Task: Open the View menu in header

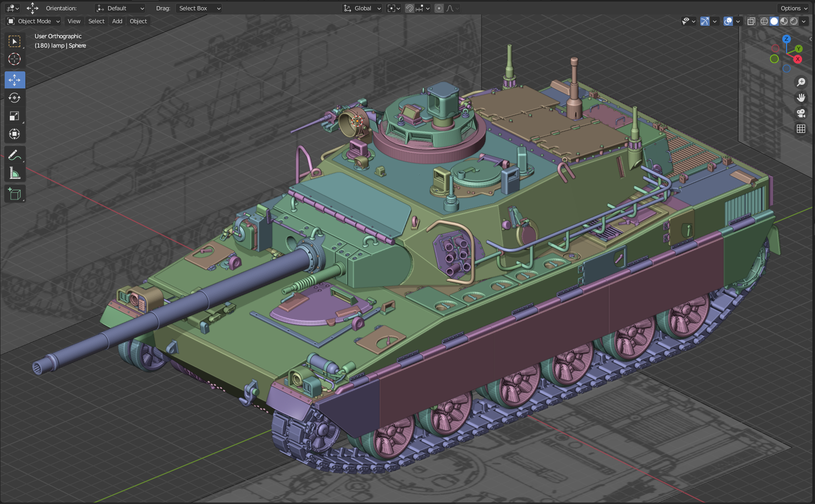Action: tap(74, 21)
